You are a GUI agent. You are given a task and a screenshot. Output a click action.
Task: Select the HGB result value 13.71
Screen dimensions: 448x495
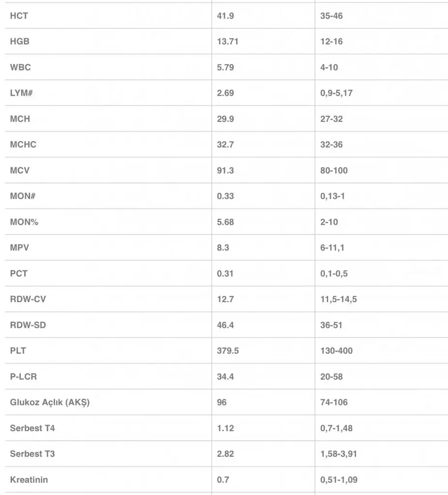pos(227,42)
